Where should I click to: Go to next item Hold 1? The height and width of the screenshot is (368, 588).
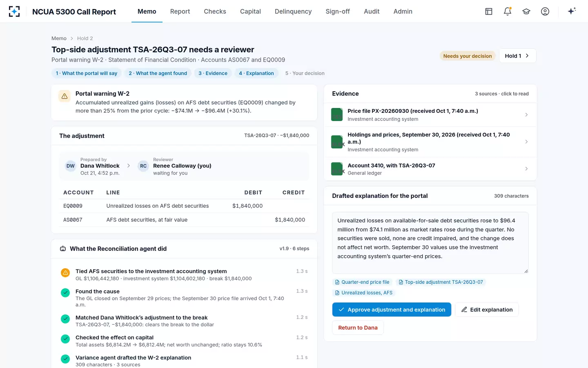(x=517, y=56)
